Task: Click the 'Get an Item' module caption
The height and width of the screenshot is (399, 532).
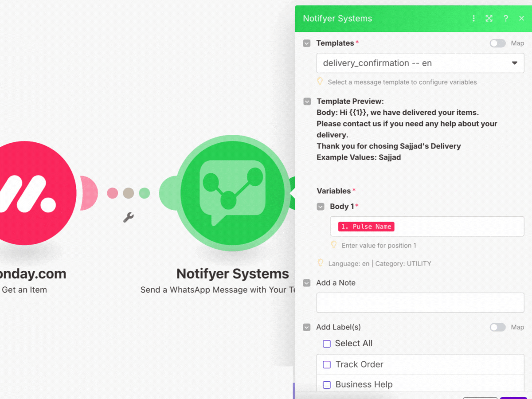Action: click(x=24, y=290)
